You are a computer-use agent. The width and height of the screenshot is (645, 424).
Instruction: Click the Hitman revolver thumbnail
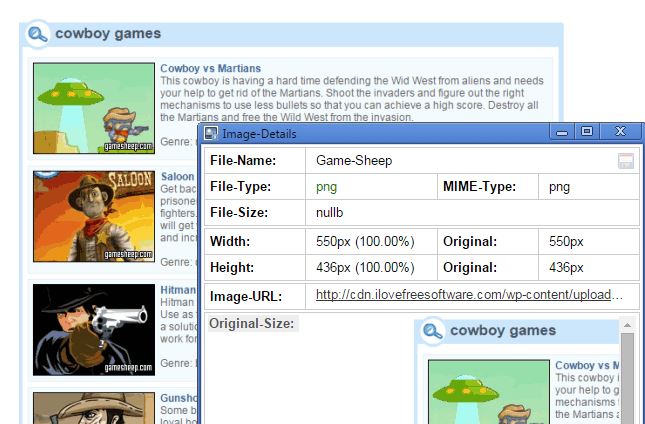pyautogui.click(x=94, y=329)
